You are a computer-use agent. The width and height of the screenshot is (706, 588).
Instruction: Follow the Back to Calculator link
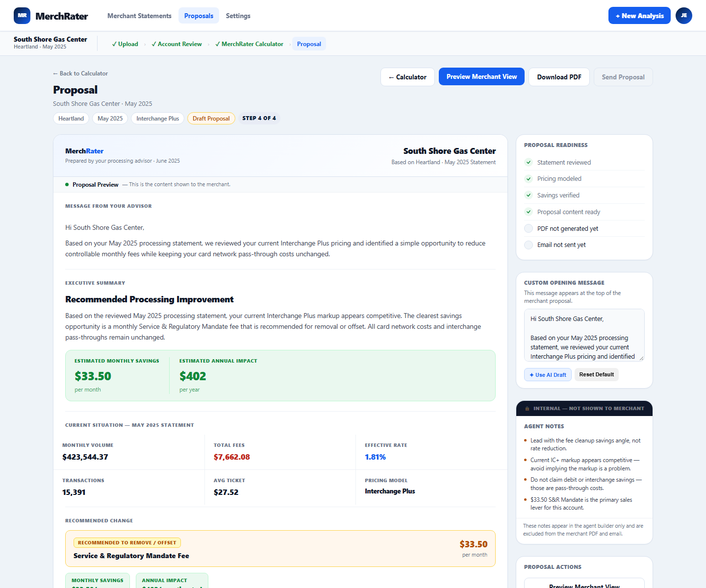[x=80, y=73]
